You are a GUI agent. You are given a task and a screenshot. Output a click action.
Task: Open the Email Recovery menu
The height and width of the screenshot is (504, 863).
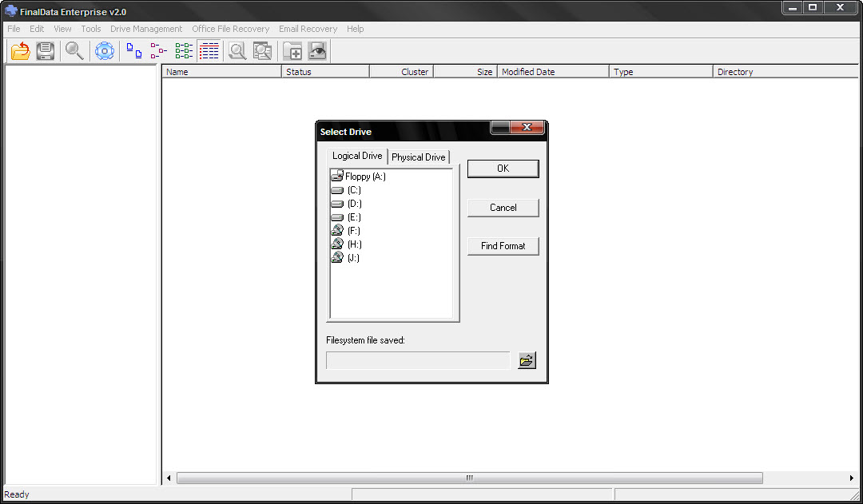click(308, 29)
